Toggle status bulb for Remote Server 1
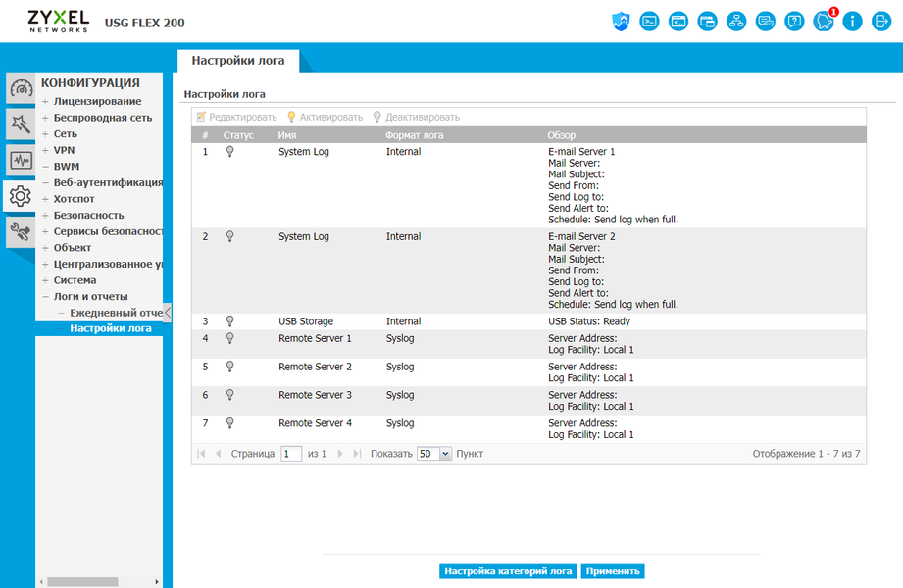This screenshot has height=588, width=903. (x=229, y=338)
